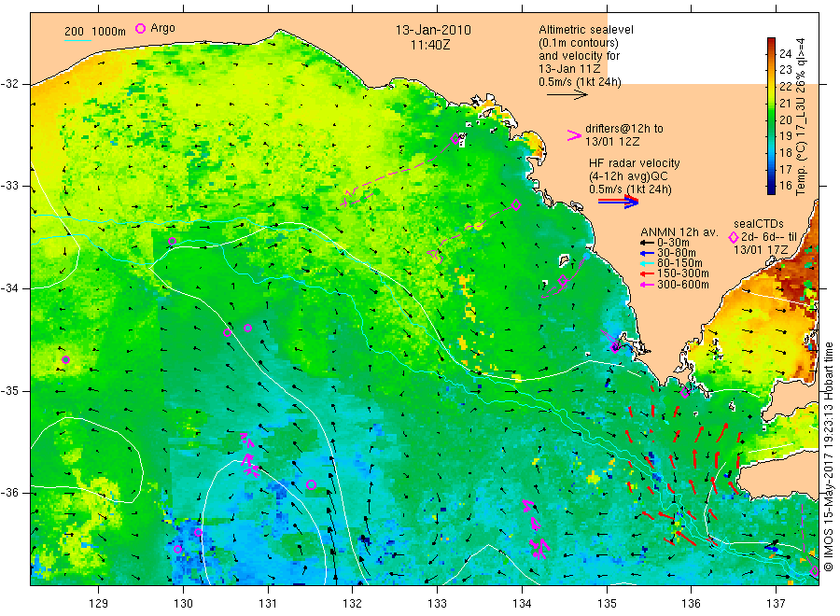Click seal CTD diamond near 32.5S 133.2E
840x616 pixels.
coord(455,139)
